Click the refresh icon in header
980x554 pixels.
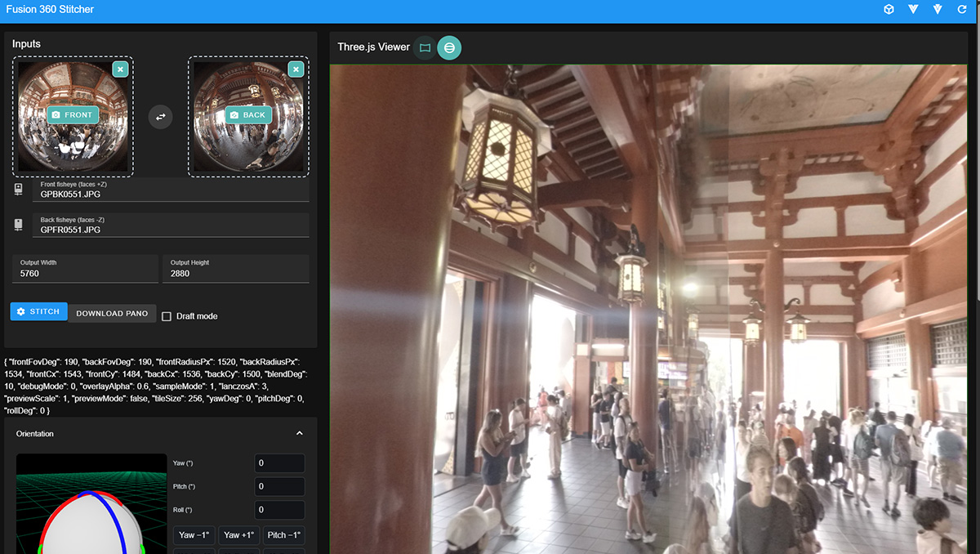click(962, 10)
